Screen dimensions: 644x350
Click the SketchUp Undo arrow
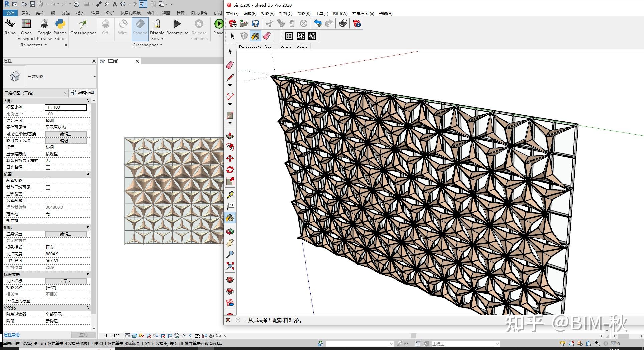(317, 23)
